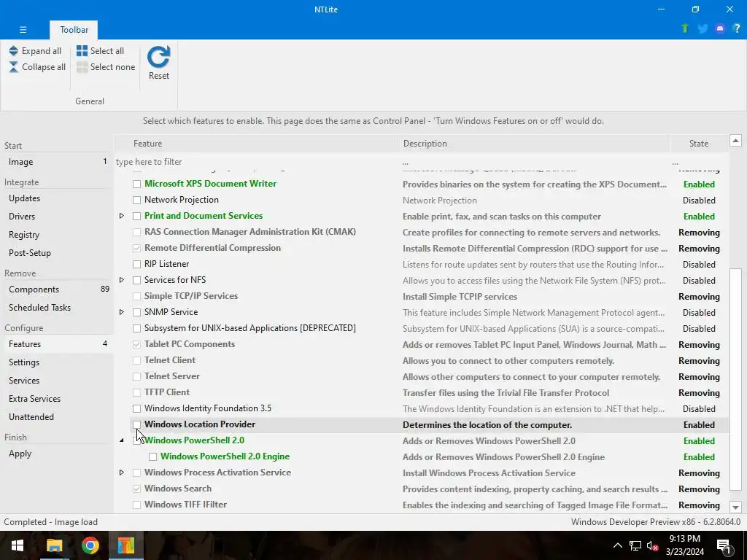Open the help question mark icon
The height and width of the screenshot is (560, 747).
click(x=737, y=28)
